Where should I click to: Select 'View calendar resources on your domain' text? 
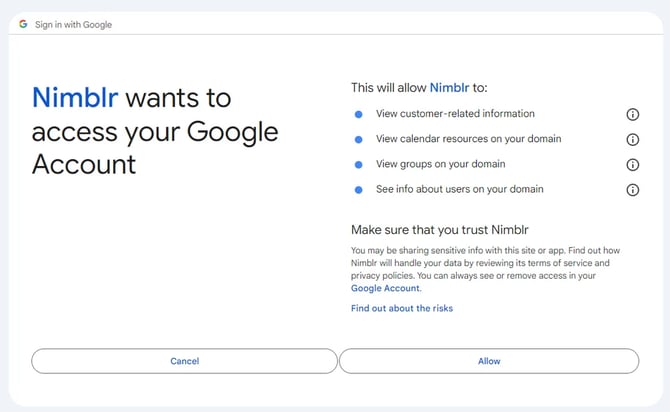[468, 139]
